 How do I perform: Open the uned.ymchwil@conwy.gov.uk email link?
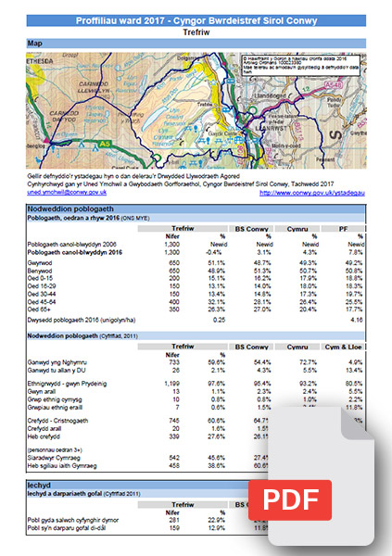[67, 192]
